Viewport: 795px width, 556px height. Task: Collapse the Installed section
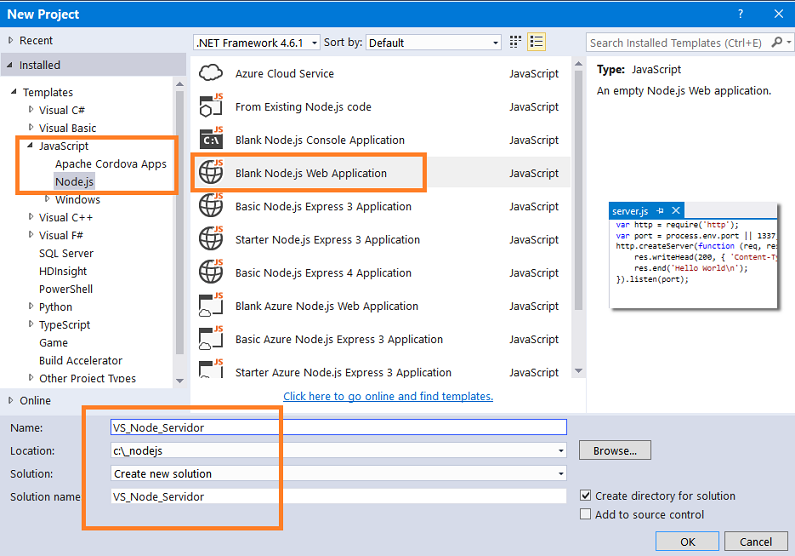[x=10, y=65]
